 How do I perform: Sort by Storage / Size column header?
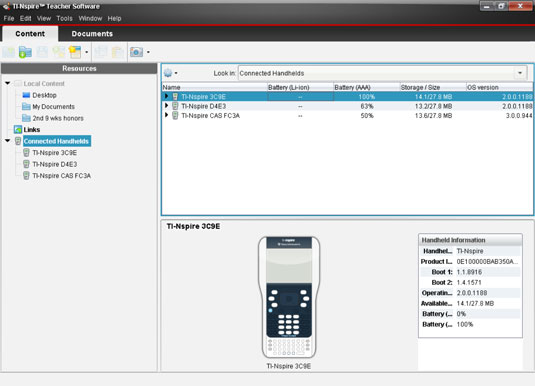click(x=433, y=87)
